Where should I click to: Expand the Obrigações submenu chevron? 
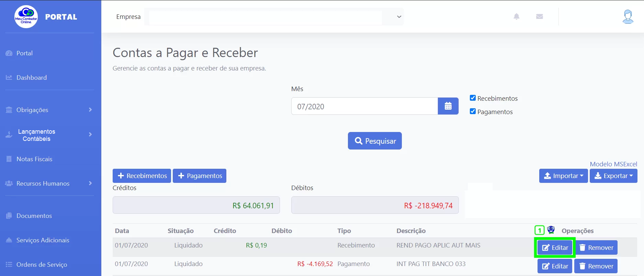pos(90,110)
